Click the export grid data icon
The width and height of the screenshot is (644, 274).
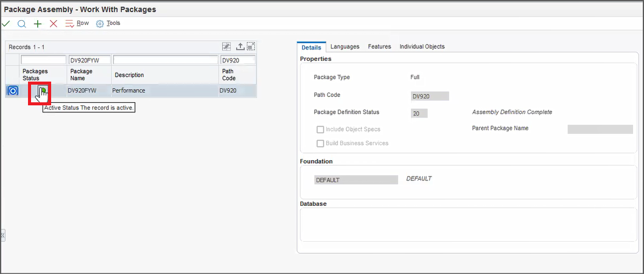[240, 46]
